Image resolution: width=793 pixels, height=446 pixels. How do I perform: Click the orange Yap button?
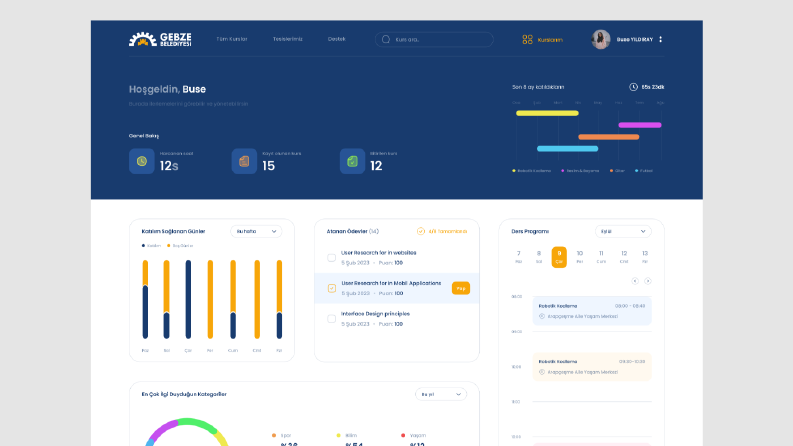pos(461,288)
